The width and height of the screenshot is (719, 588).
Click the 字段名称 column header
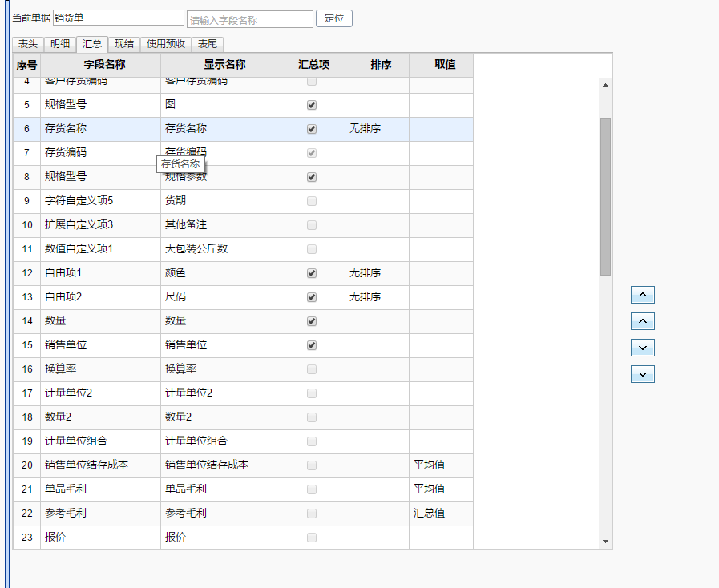click(x=100, y=65)
